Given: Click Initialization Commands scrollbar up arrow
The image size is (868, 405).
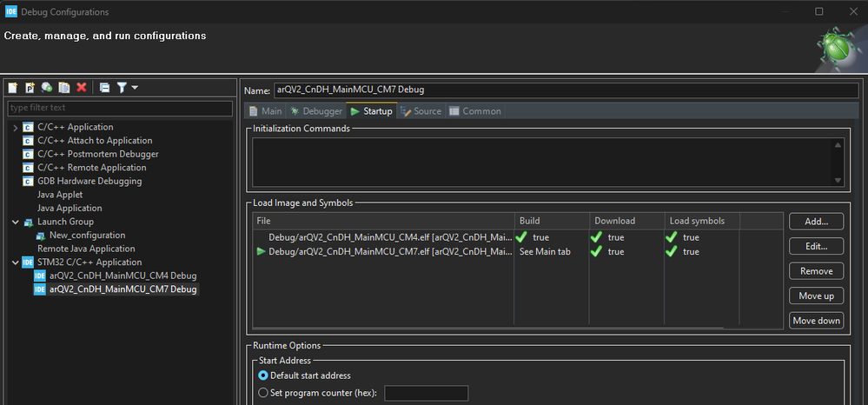Looking at the screenshot, I should [838, 144].
